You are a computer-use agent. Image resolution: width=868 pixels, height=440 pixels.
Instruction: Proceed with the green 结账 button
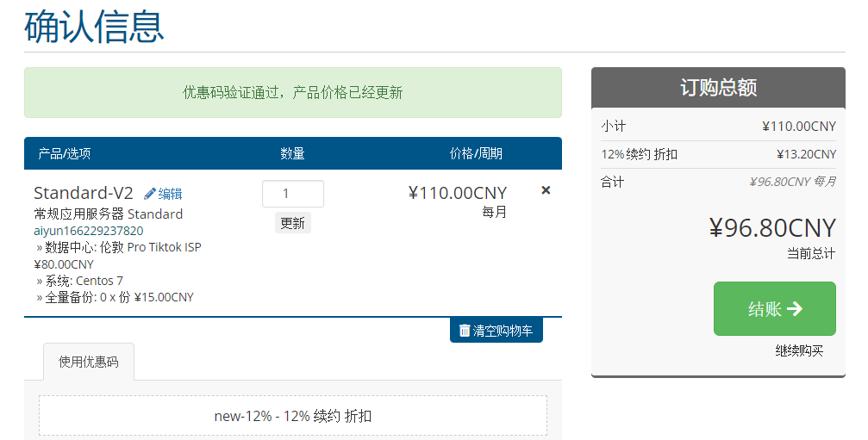tap(774, 308)
